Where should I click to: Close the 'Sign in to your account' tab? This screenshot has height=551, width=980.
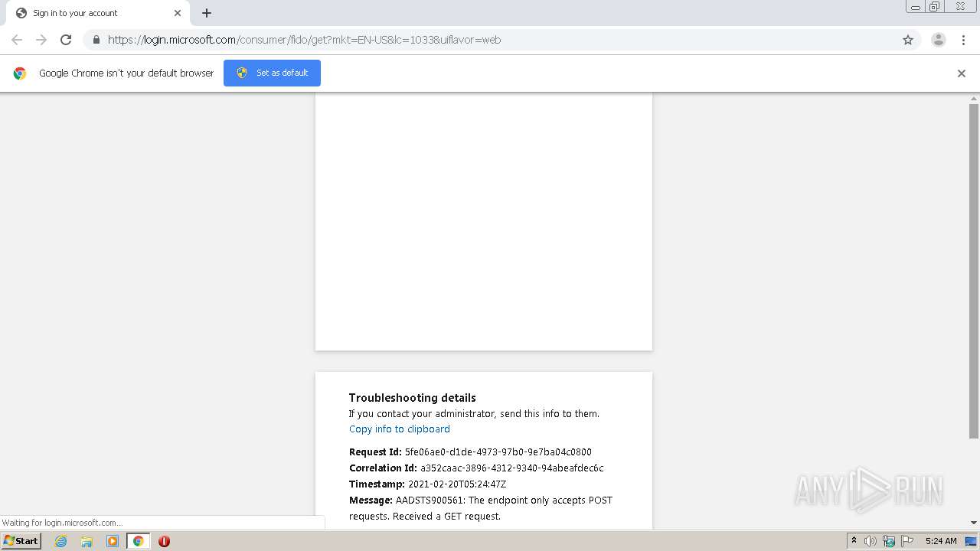coord(178,13)
